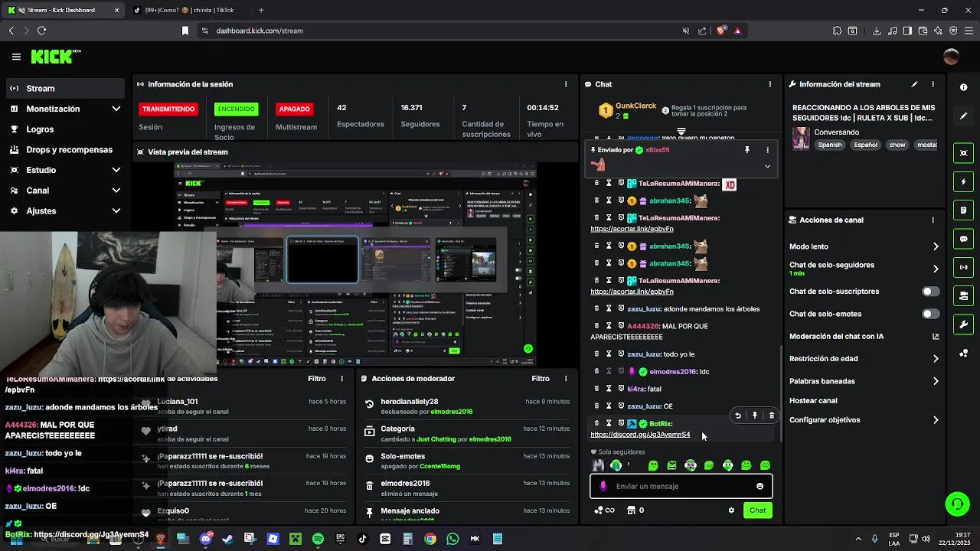
Task: Open the Acciones de canal options menu
Action: pyautogui.click(x=933, y=220)
